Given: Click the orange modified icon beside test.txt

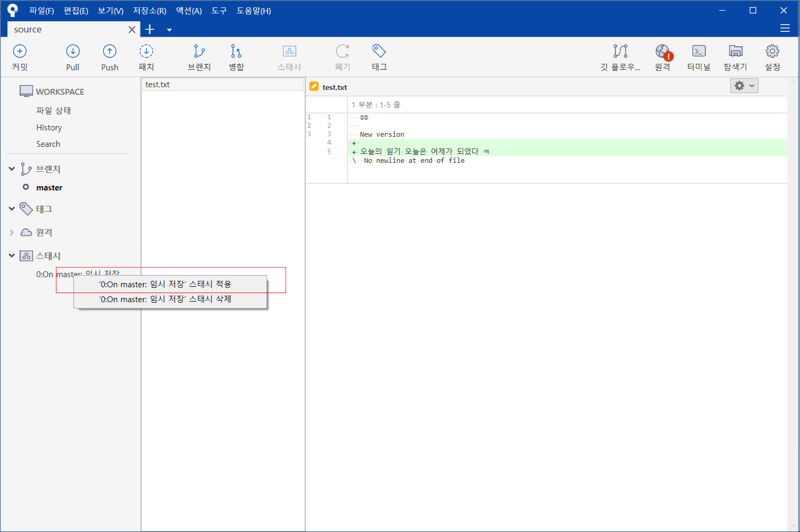Looking at the screenshot, I should coord(314,87).
